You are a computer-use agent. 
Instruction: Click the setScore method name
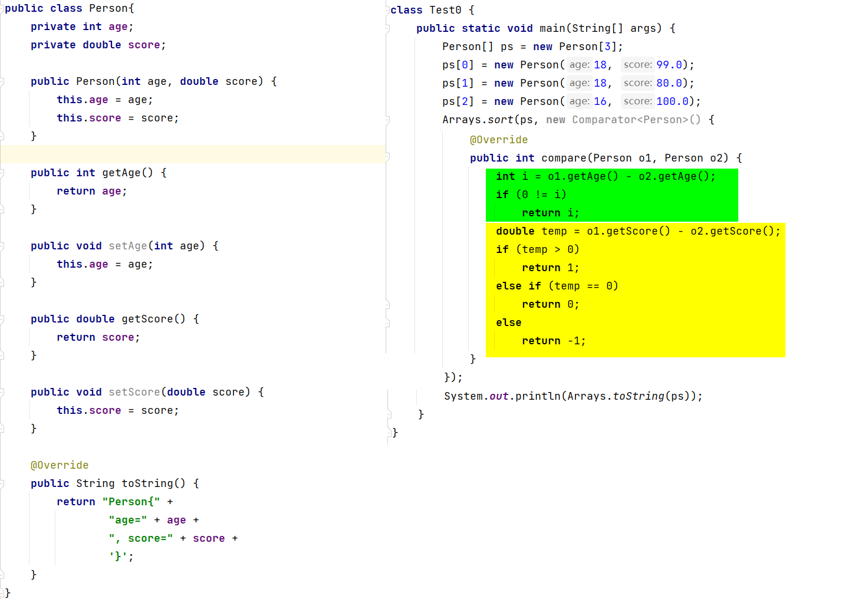pyautogui.click(x=134, y=392)
